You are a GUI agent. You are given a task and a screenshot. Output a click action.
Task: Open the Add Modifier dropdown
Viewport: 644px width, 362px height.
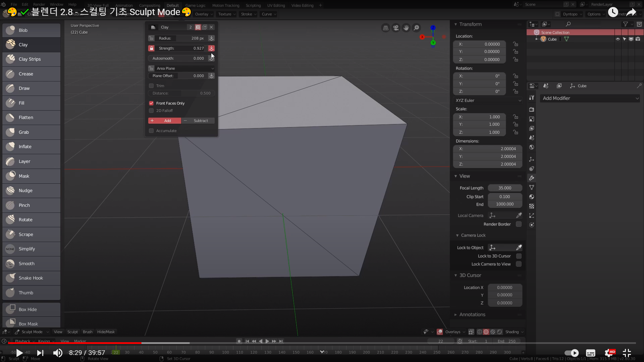point(590,98)
